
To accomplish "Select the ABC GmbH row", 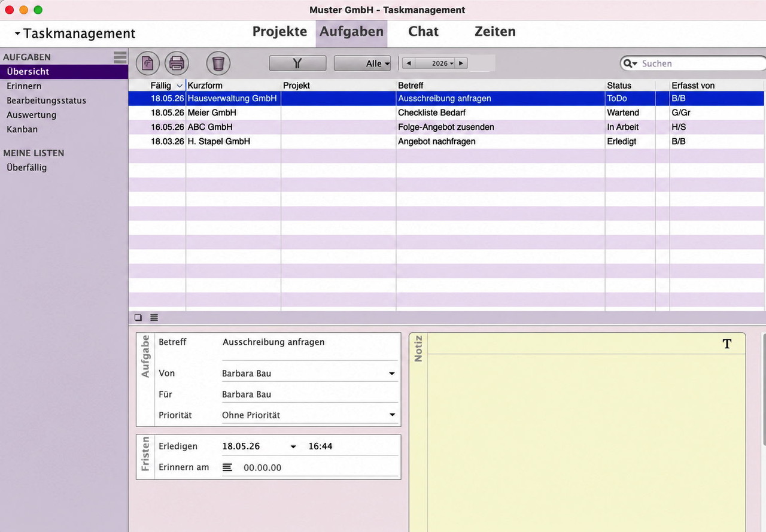I will point(446,127).
